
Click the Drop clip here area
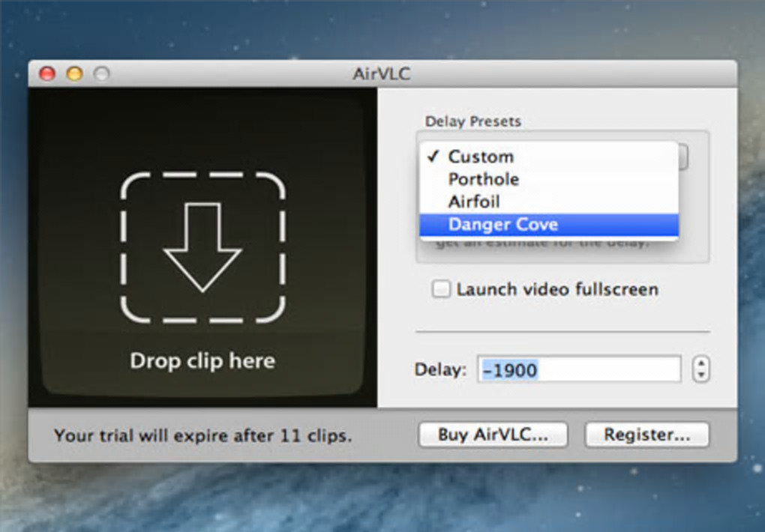pos(202,247)
